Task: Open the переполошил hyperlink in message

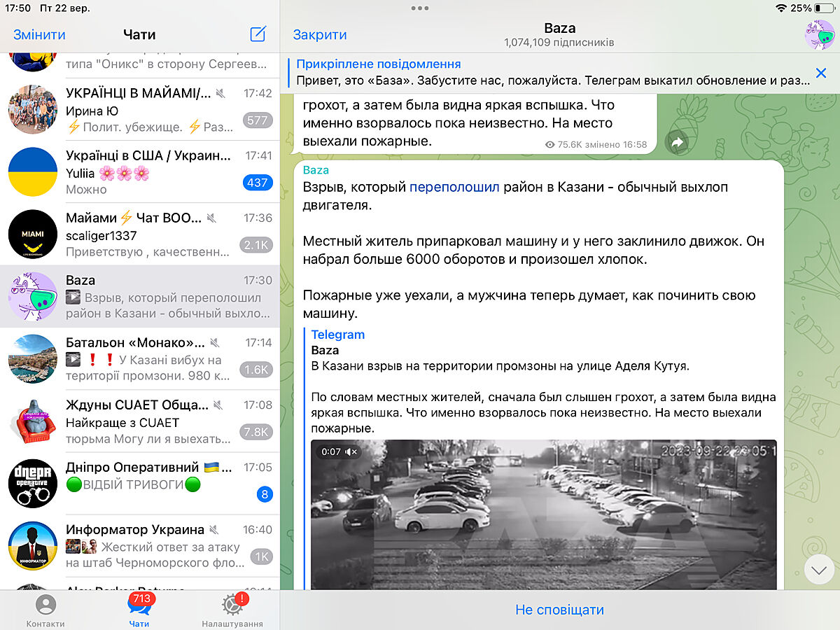Action: [454, 188]
